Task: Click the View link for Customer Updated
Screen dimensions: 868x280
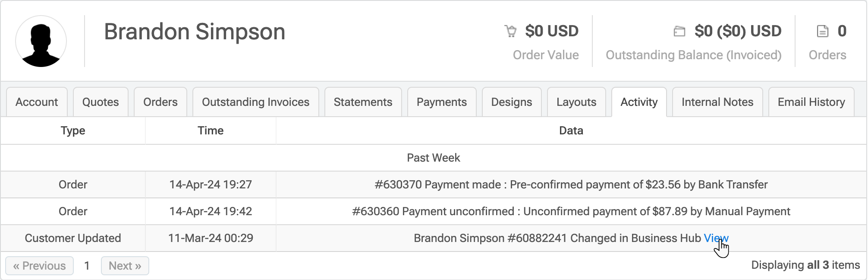Action: click(x=716, y=238)
